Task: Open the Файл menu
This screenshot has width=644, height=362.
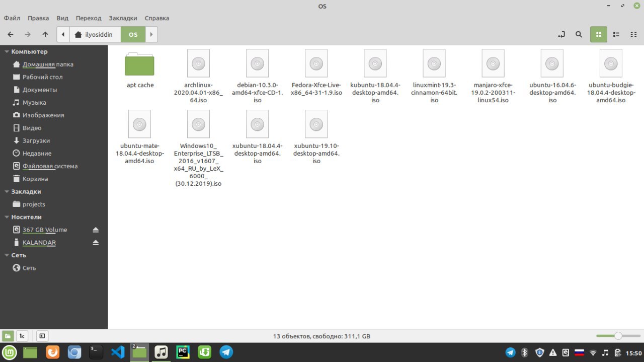Action: pos(12,18)
